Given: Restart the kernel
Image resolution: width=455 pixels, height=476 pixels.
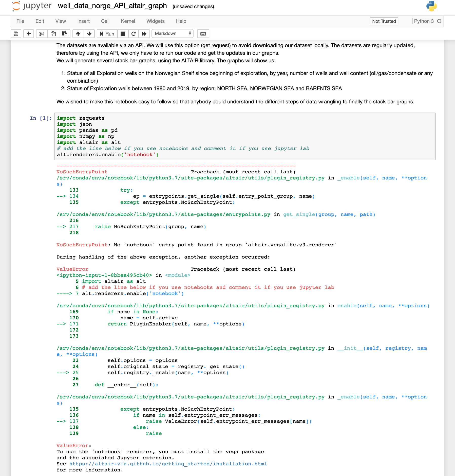Looking at the screenshot, I should coord(134,33).
